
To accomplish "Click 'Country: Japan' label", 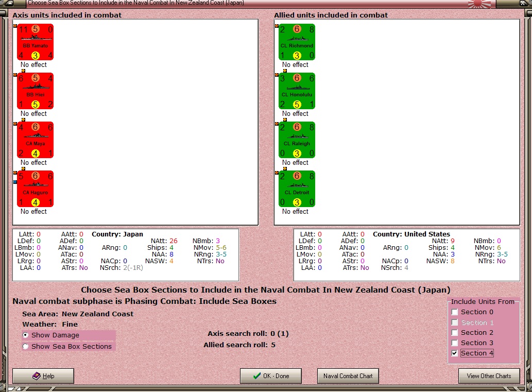I will coord(117,234).
